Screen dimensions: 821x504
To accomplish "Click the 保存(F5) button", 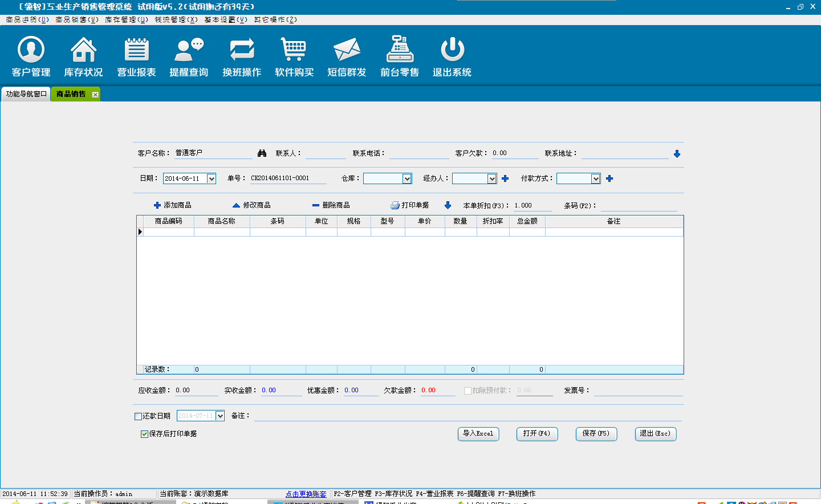I will 596,434.
